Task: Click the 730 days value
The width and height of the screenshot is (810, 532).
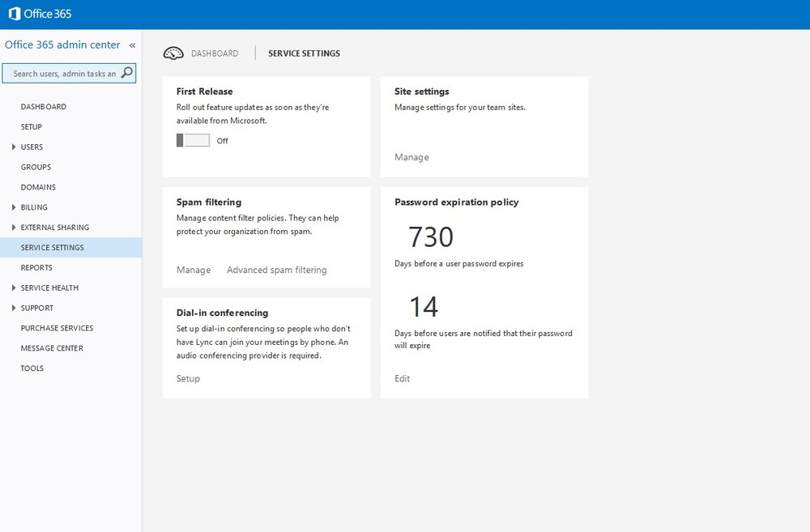Action: click(x=431, y=237)
